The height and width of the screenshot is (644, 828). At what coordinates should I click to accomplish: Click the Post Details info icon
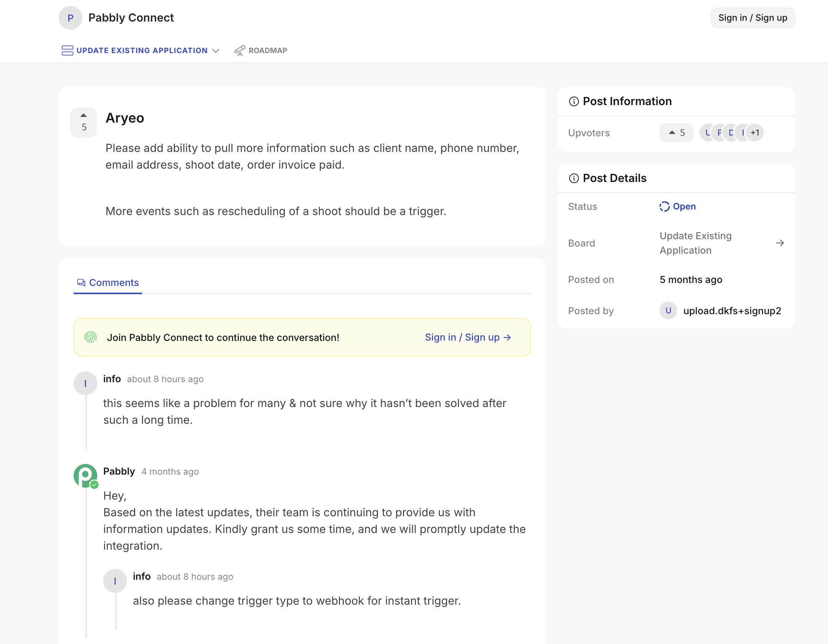coord(574,178)
